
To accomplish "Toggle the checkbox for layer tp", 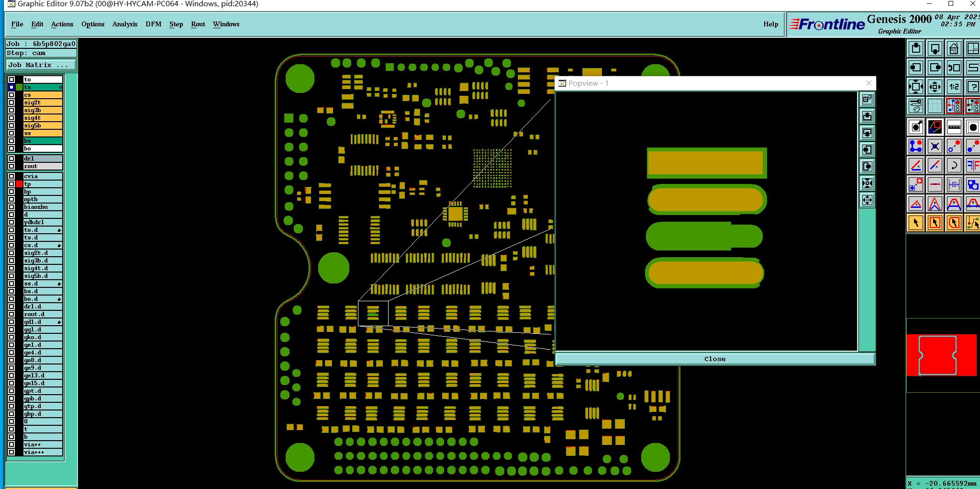I will click(11, 184).
